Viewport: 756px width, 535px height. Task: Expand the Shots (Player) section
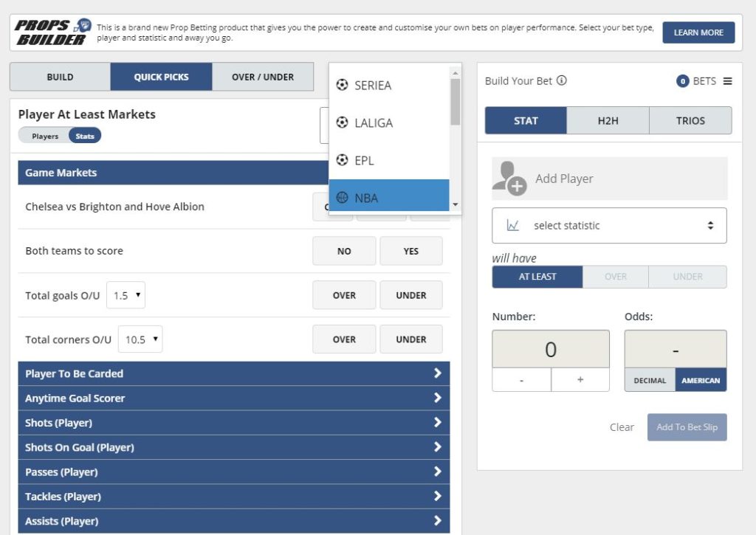click(234, 423)
